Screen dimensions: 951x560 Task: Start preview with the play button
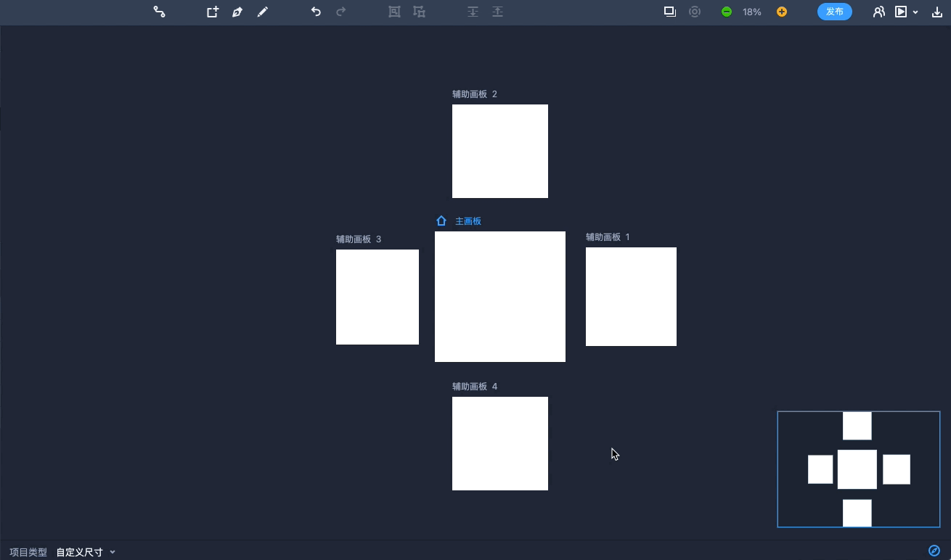pos(901,12)
